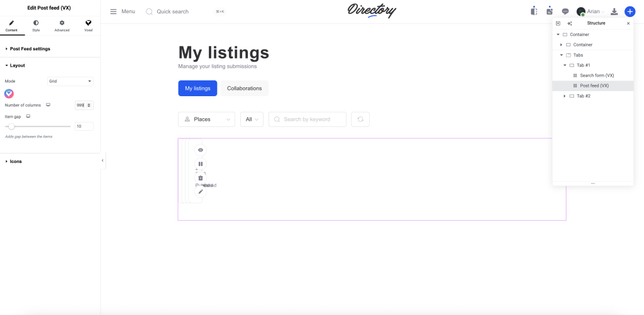Open the Mode dropdown set to Grid
The image size is (644, 315).
coord(70,81)
